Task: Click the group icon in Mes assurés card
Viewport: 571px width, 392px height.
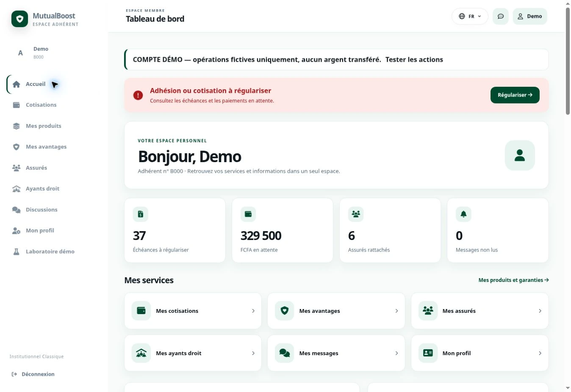Action: (428, 311)
